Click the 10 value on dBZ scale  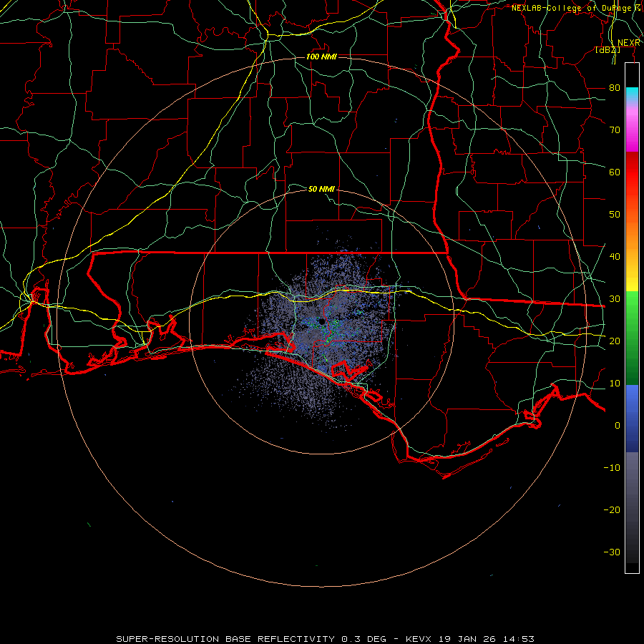(615, 384)
